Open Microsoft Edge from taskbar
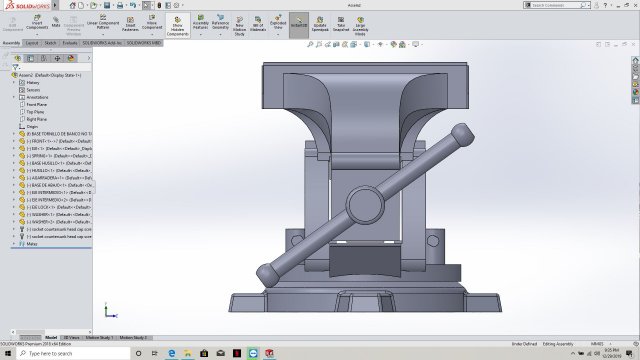The image size is (640, 360). pyautogui.click(x=172, y=353)
